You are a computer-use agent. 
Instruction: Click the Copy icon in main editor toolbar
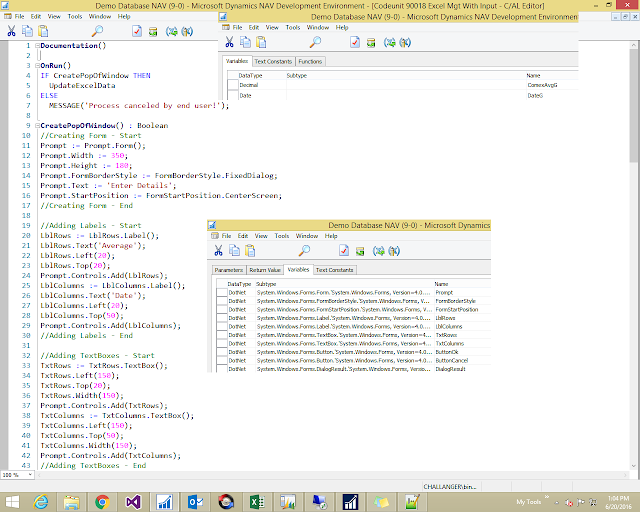click(27, 31)
